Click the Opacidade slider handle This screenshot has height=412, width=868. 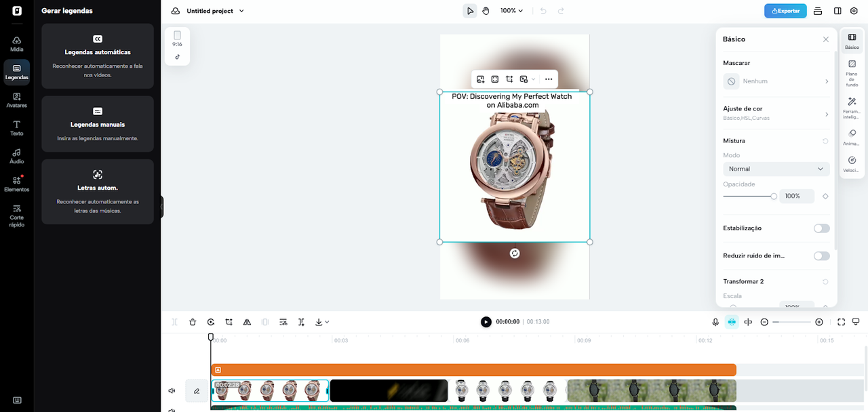(774, 197)
